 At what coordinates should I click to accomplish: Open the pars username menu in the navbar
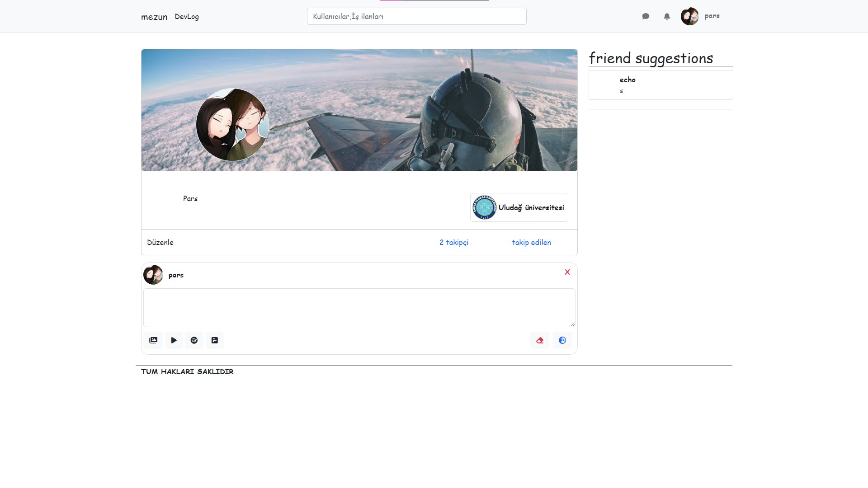712,16
